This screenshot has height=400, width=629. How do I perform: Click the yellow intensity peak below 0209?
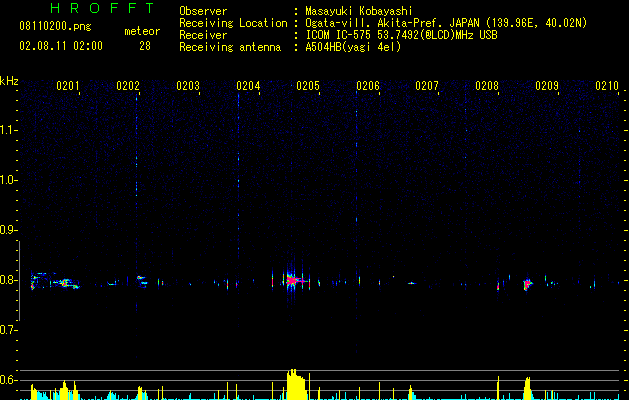pyautogui.click(x=527, y=388)
